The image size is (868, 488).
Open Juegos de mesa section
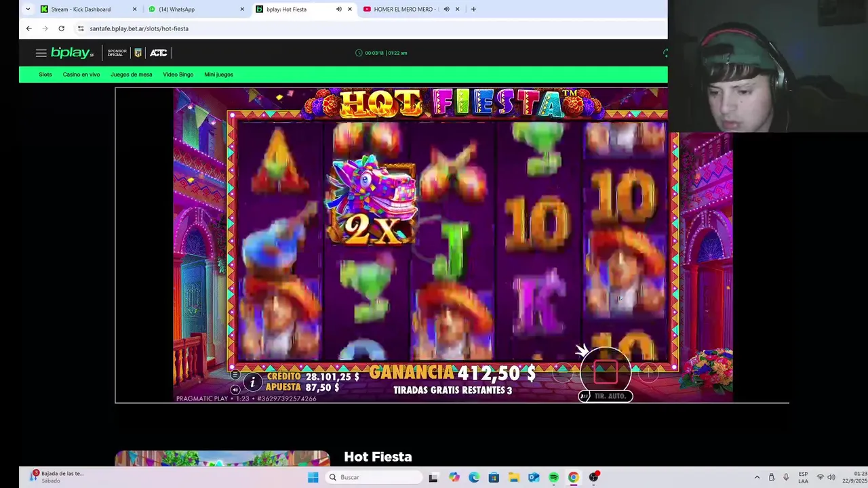(x=132, y=75)
